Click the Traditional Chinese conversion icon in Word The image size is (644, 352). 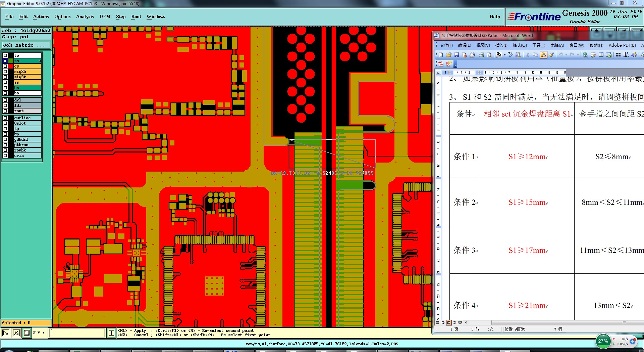click(x=499, y=55)
